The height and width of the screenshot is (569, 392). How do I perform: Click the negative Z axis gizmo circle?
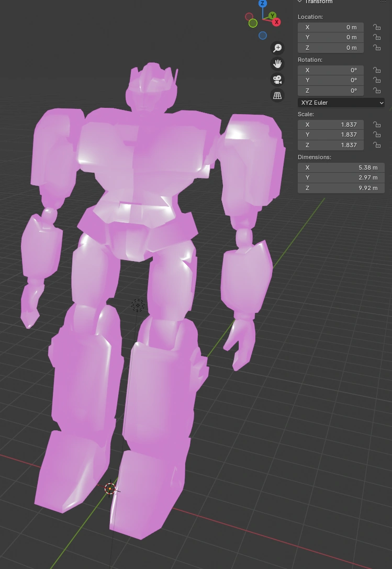(x=263, y=35)
